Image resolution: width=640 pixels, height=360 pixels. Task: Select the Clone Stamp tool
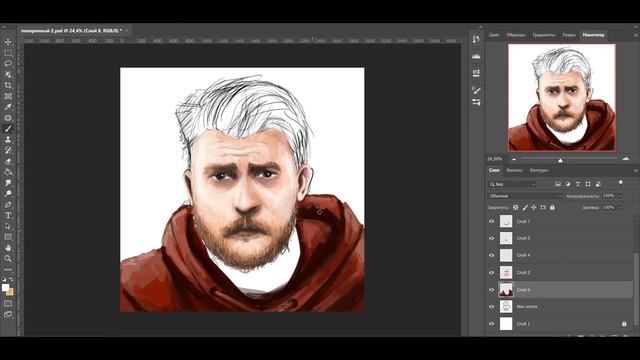pos(8,140)
